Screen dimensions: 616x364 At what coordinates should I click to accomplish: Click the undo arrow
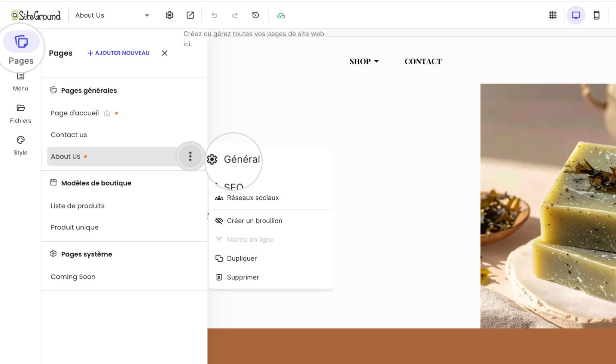pos(214,15)
